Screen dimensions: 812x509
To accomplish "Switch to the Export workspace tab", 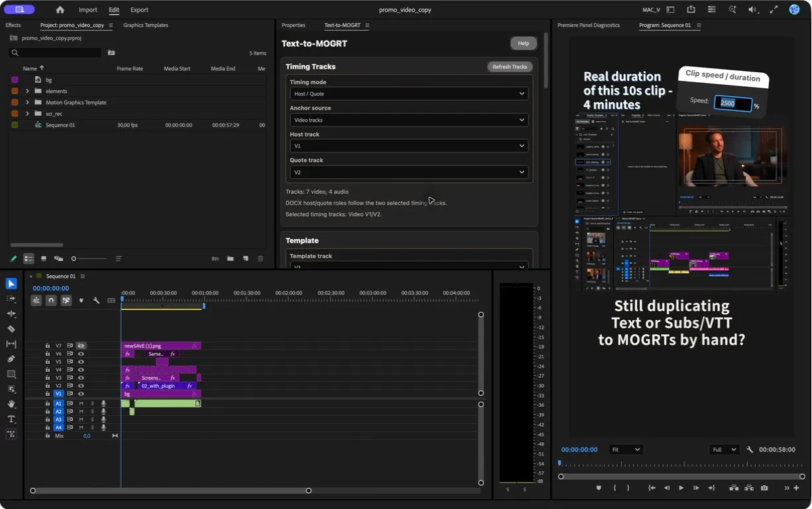I will (139, 10).
